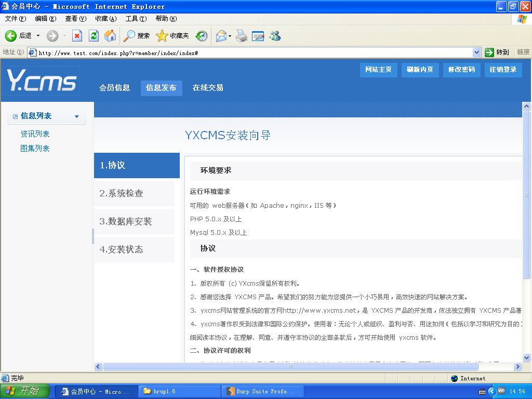Click the YXCMS安装向导 heading
The width and height of the screenshot is (532, 399).
click(228, 136)
